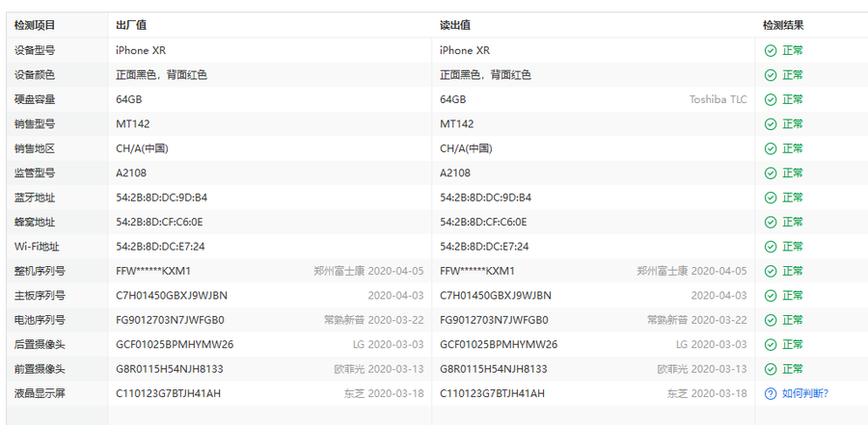Click the factory value A2108

131,173
